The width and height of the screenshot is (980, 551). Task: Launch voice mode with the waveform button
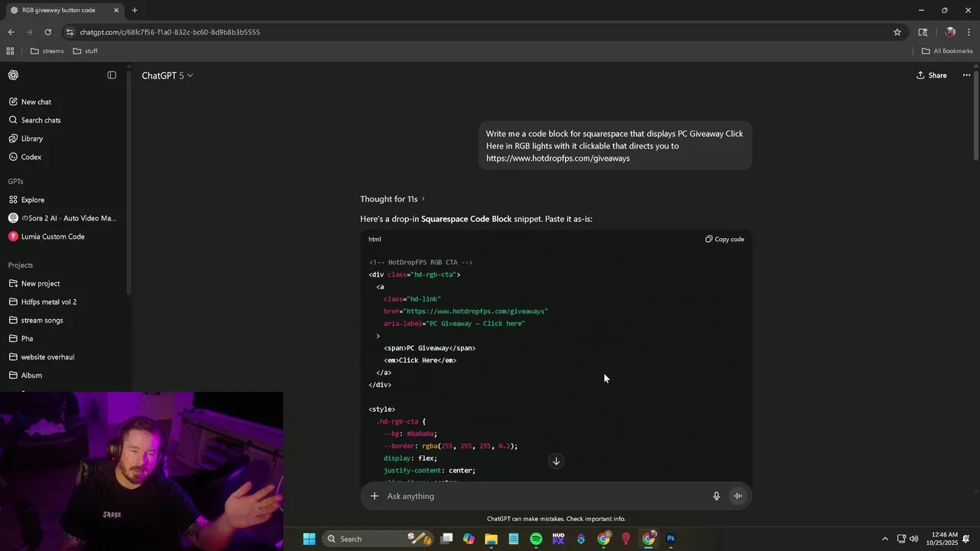point(738,496)
